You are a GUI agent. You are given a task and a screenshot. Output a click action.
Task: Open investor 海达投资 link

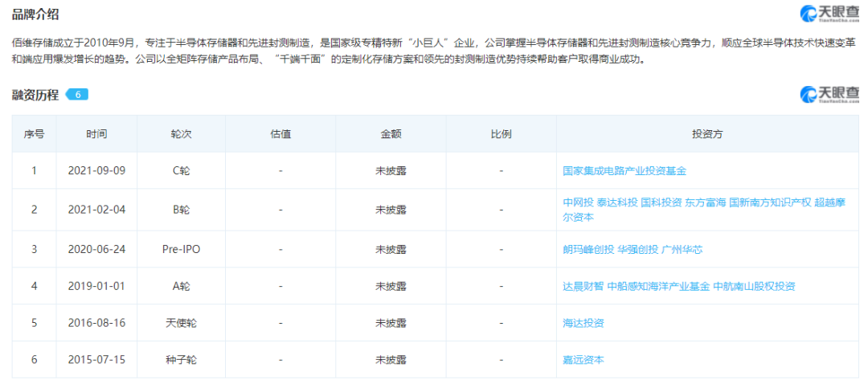pyautogui.click(x=583, y=323)
